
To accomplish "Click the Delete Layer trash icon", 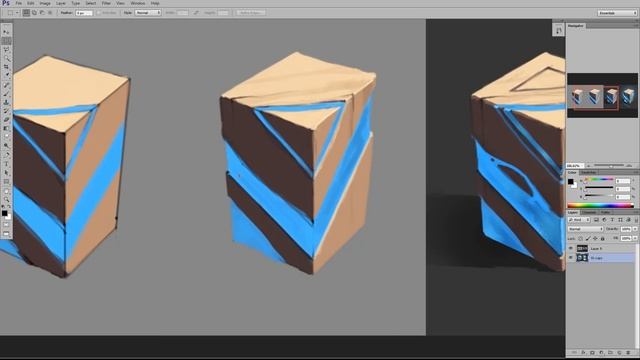I will click(x=629, y=352).
